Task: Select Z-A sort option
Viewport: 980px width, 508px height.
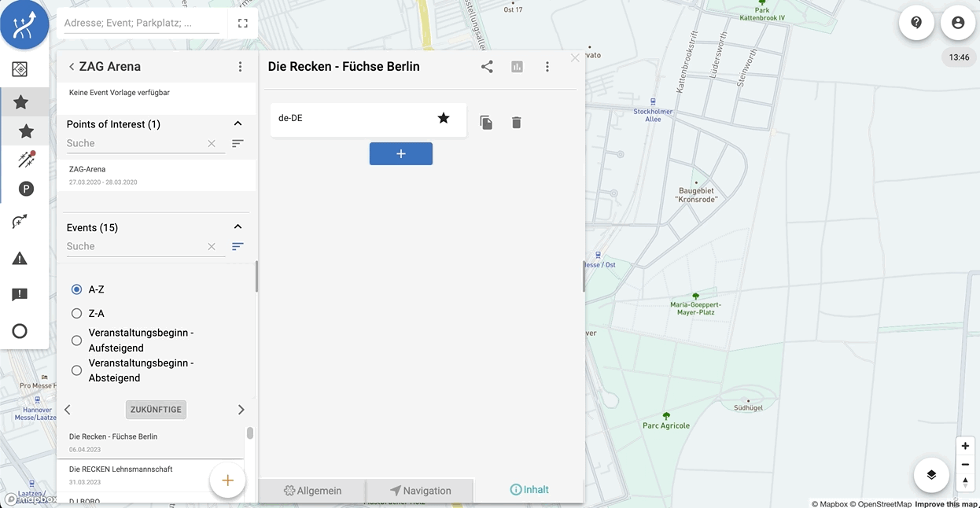Action: (76, 313)
